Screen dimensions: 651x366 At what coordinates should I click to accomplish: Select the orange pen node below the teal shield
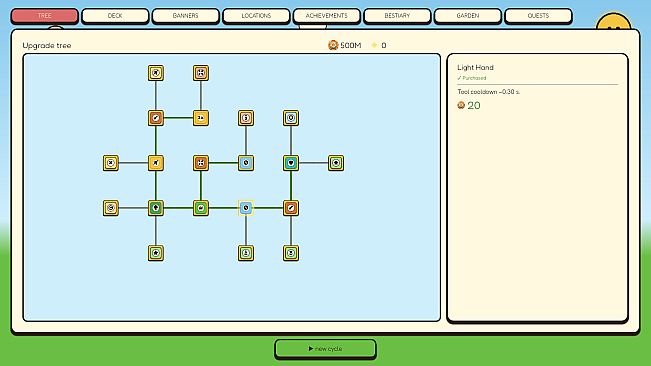pos(291,208)
